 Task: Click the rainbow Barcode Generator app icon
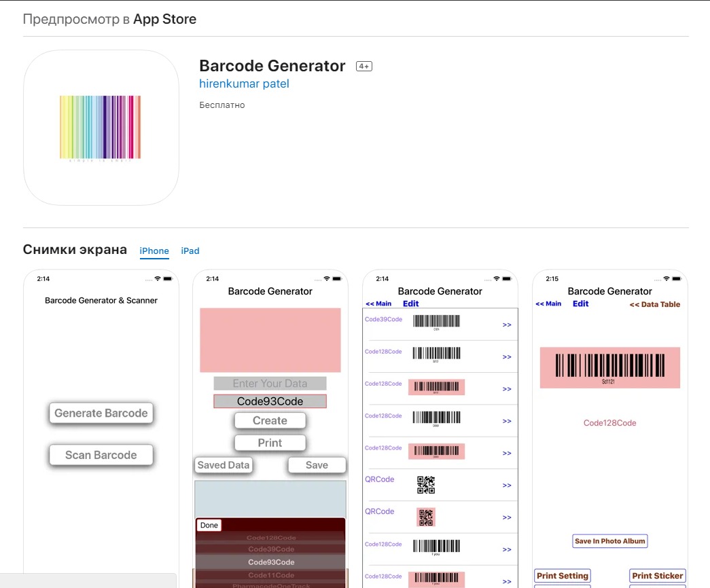(101, 128)
